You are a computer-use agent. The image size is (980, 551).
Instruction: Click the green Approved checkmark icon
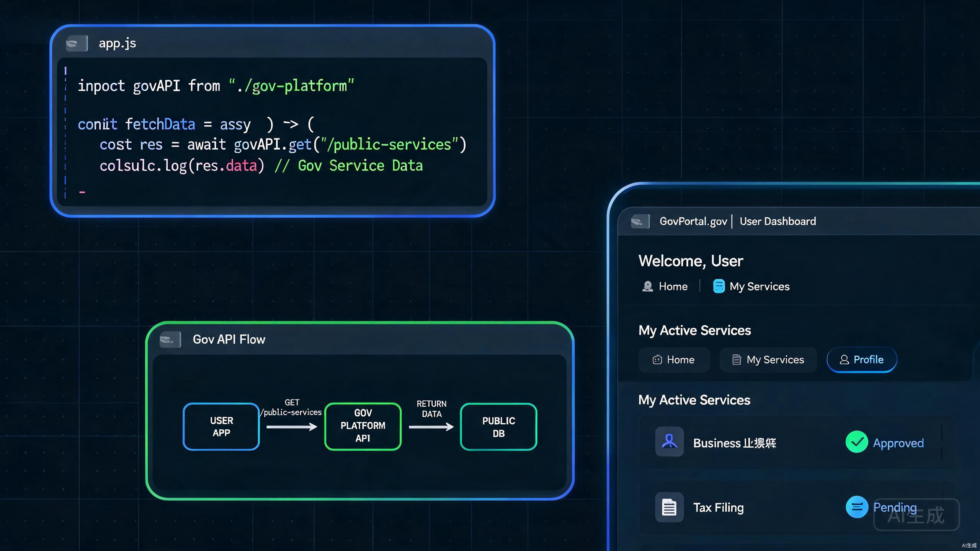pos(857,442)
